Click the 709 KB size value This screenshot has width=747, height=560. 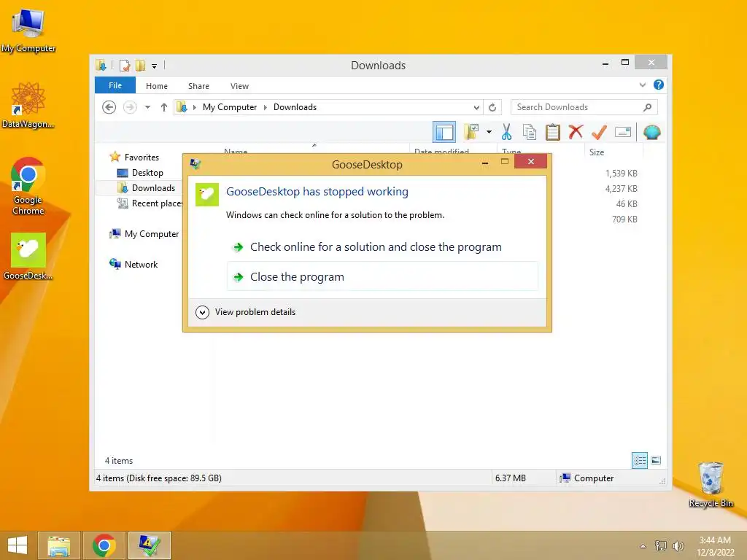pos(624,219)
